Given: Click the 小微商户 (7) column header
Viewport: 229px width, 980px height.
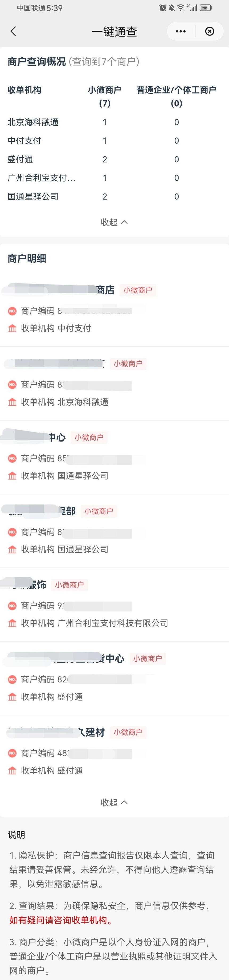Looking at the screenshot, I should (x=105, y=97).
